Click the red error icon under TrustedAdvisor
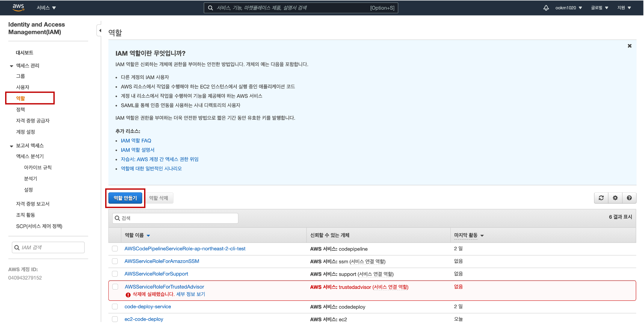 128,295
